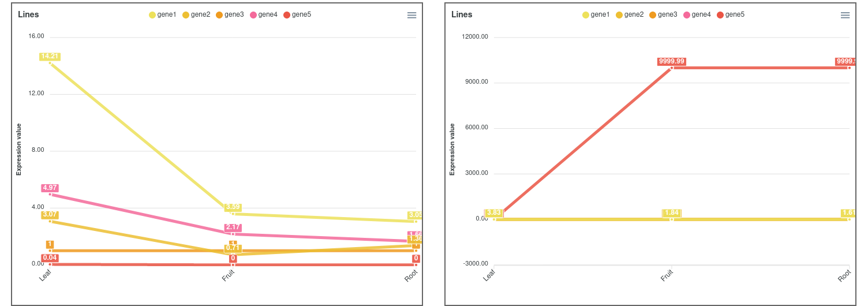Toggle gene2 series in left chart legend
This screenshot has width=868, height=306.
point(196,14)
